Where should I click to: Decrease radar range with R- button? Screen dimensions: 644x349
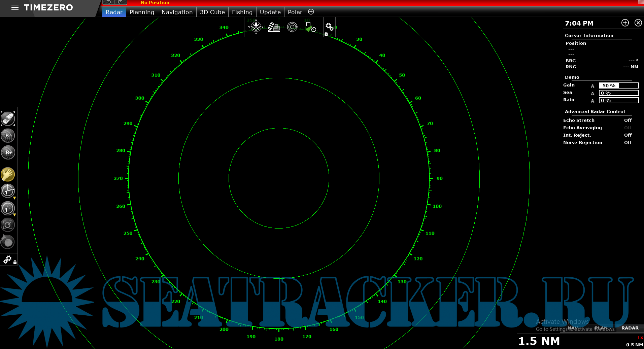pyautogui.click(x=8, y=136)
